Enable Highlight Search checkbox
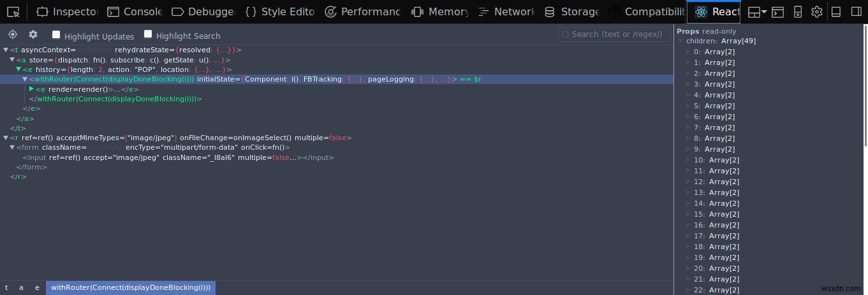868x295 pixels. [x=148, y=34]
